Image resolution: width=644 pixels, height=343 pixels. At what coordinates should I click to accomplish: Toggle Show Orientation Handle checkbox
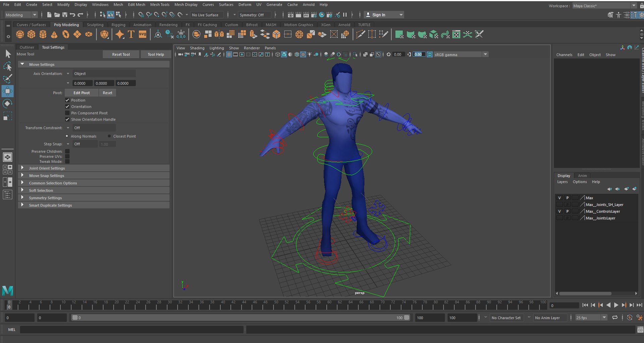click(67, 119)
